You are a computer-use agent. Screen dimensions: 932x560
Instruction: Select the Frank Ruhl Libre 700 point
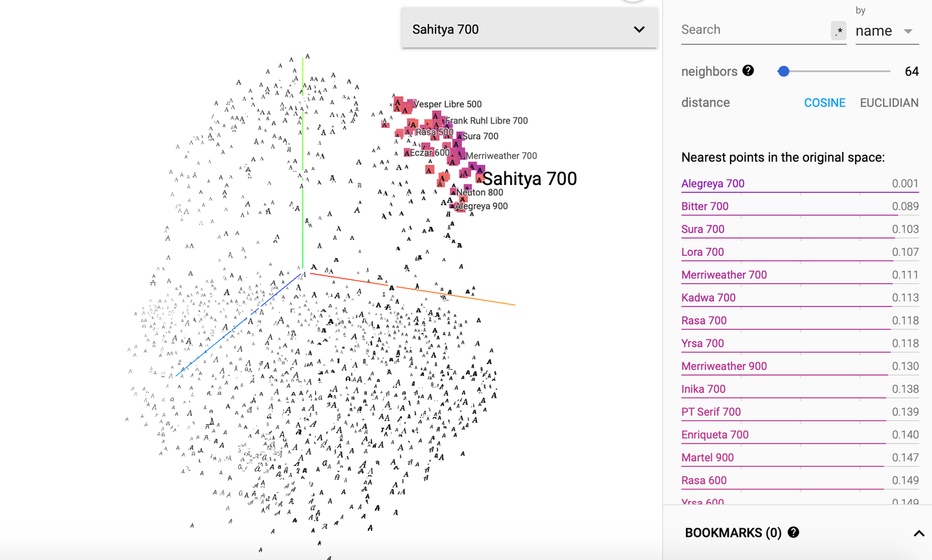pos(487,120)
